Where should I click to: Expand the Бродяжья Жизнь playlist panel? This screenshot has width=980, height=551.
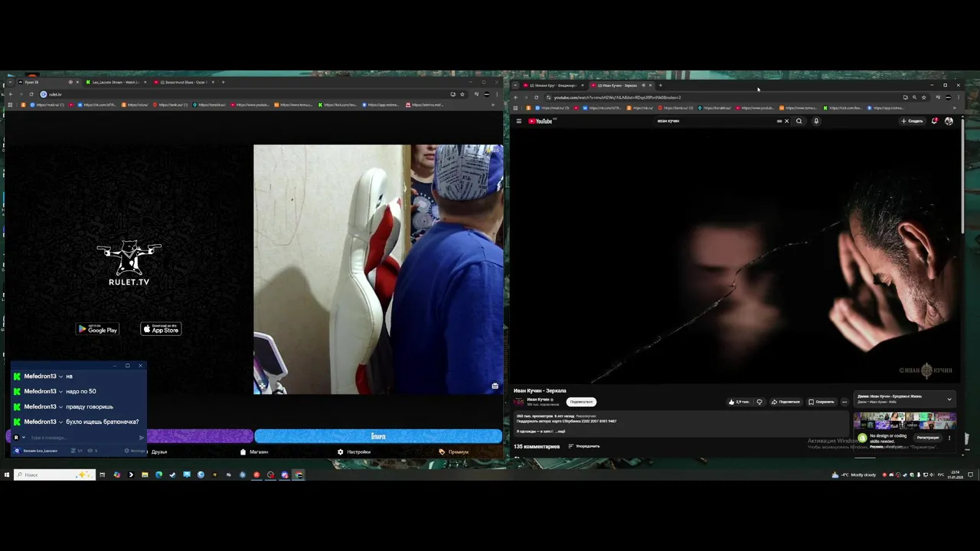pos(949,399)
